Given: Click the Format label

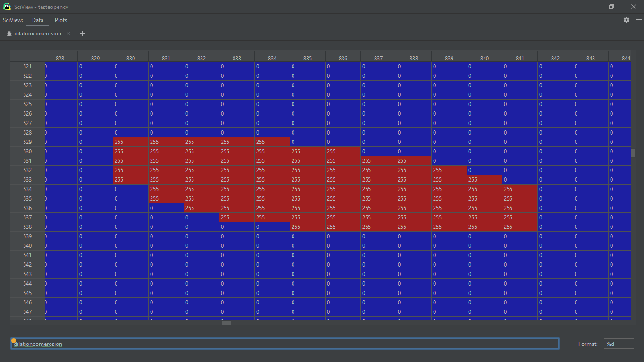Looking at the screenshot, I should coord(588,344).
